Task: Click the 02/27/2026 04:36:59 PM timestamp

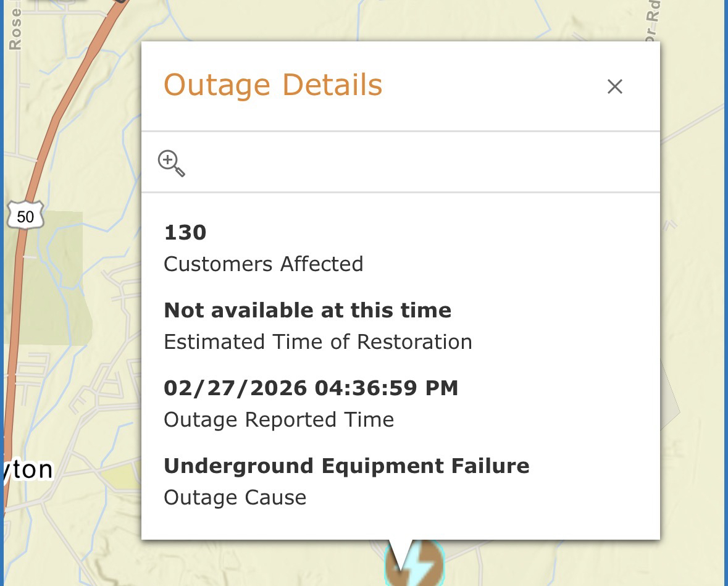Action: pos(311,388)
